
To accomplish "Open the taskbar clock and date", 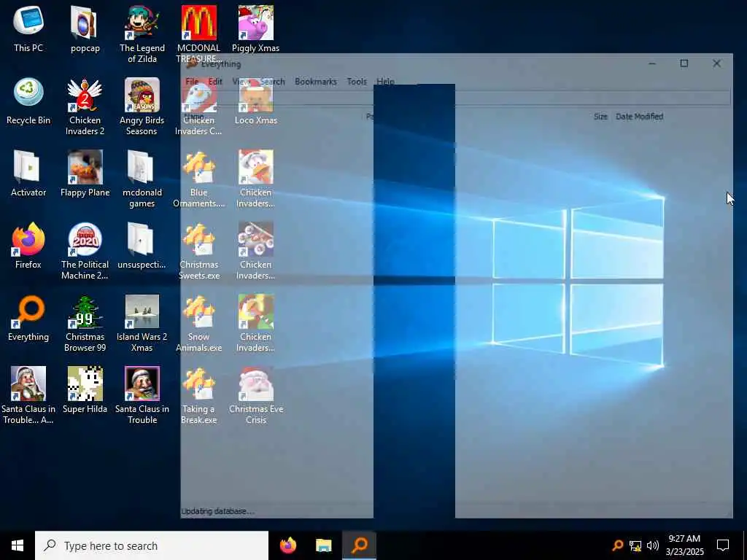I will point(684,545).
